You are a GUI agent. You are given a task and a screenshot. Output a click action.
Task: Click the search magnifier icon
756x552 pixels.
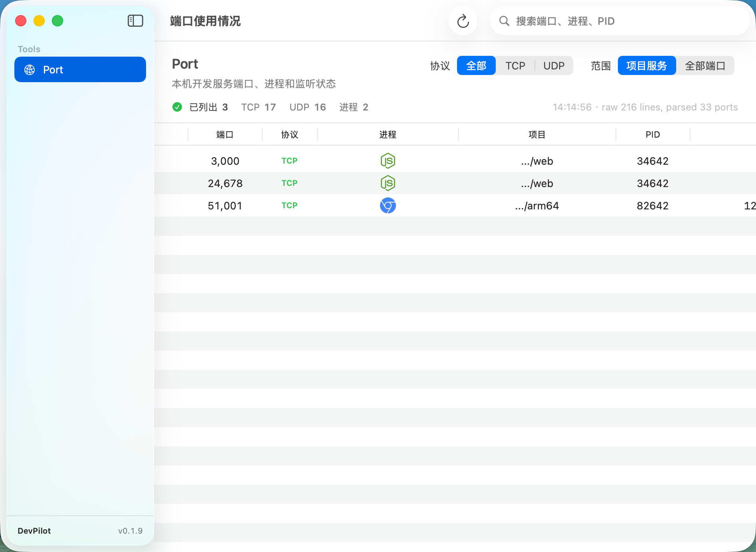tap(504, 21)
